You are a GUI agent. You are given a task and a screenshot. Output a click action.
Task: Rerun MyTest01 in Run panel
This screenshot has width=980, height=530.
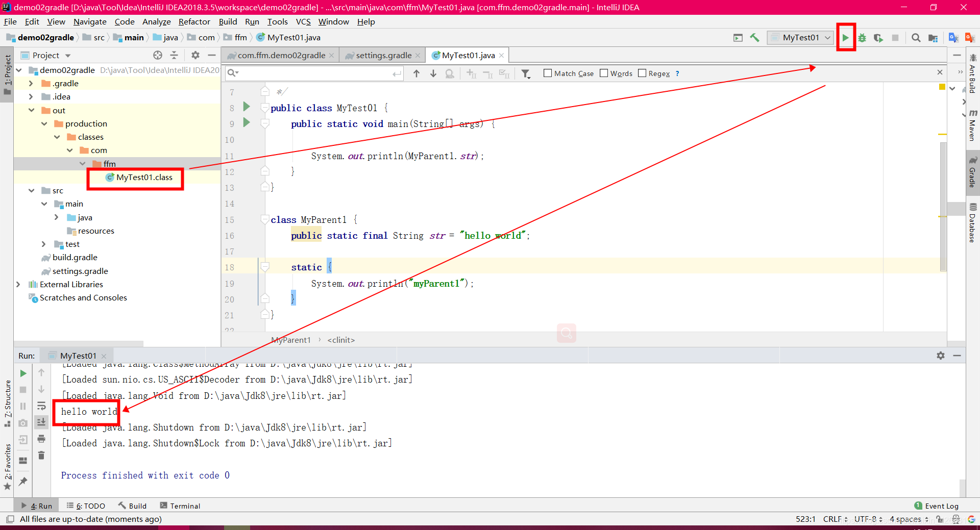[23, 373]
